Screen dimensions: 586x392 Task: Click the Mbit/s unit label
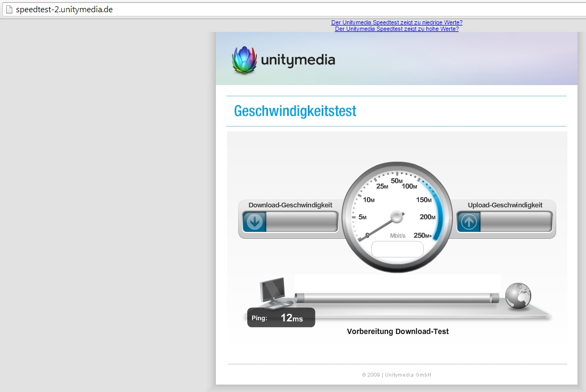tap(398, 236)
